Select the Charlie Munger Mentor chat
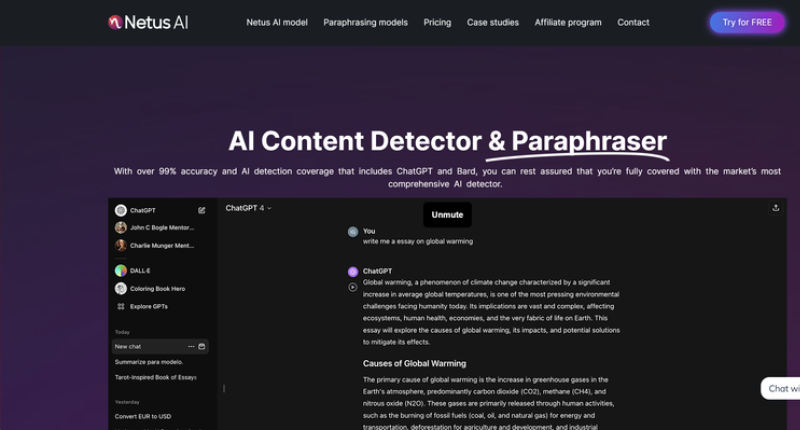 161,245
